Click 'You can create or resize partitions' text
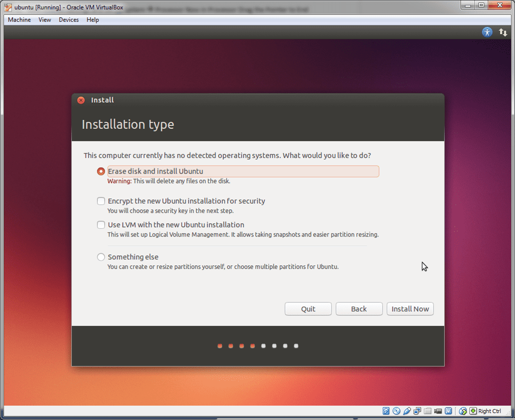 pos(223,267)
